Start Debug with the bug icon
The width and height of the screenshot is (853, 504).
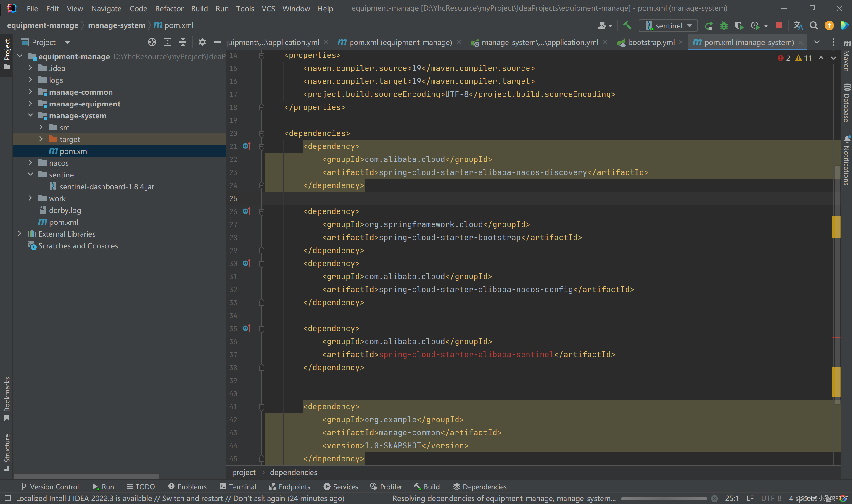tap(724, 26)
